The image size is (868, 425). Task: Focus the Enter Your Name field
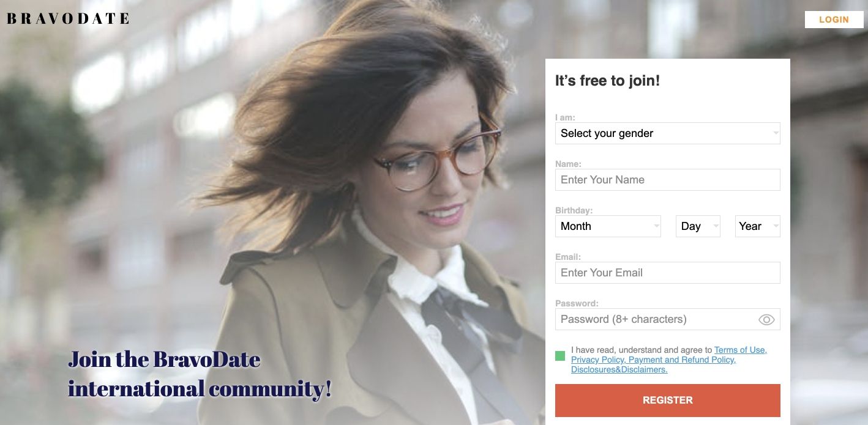pyautogui.click(x=667, y=180)
